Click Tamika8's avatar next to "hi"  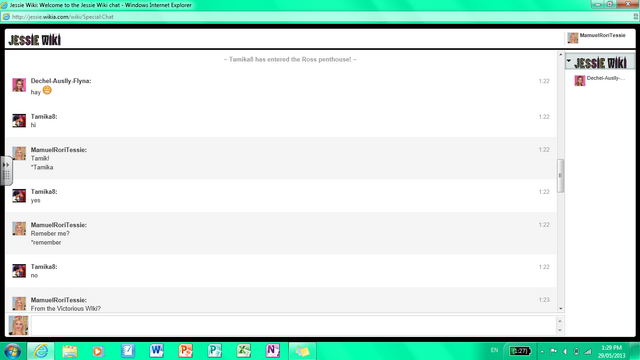point(19,120)
